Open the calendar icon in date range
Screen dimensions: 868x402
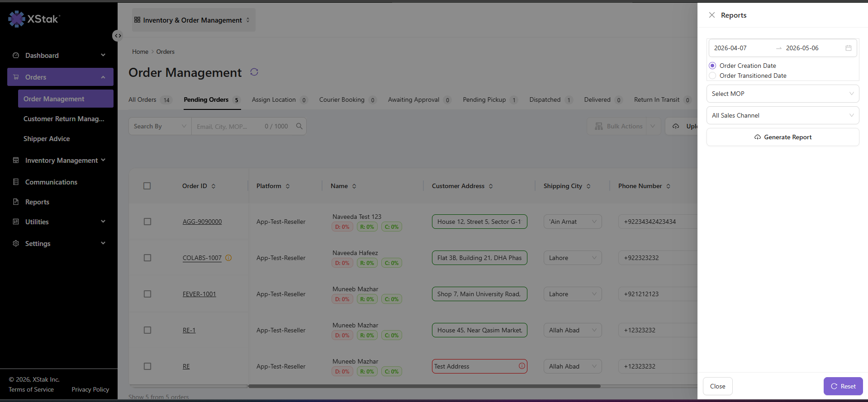point(849,48)
